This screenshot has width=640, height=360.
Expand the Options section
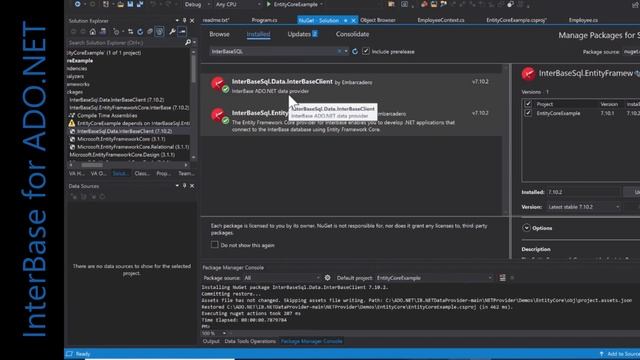[527, 228]
